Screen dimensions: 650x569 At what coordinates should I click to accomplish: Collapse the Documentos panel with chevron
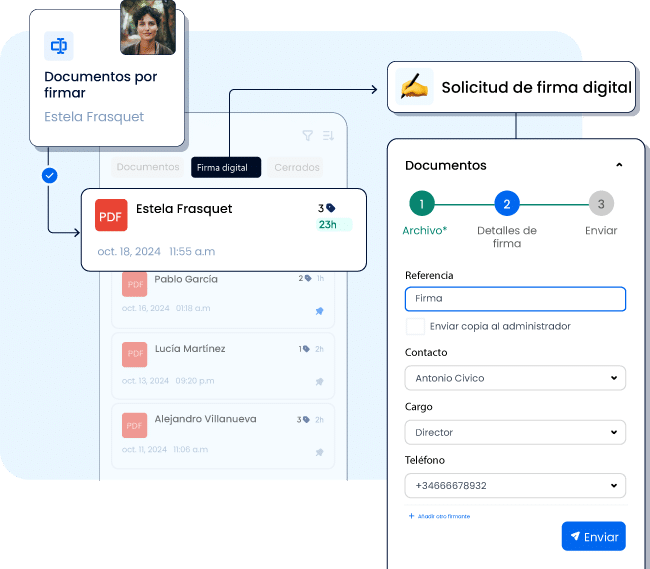click(x=619, y=165)
